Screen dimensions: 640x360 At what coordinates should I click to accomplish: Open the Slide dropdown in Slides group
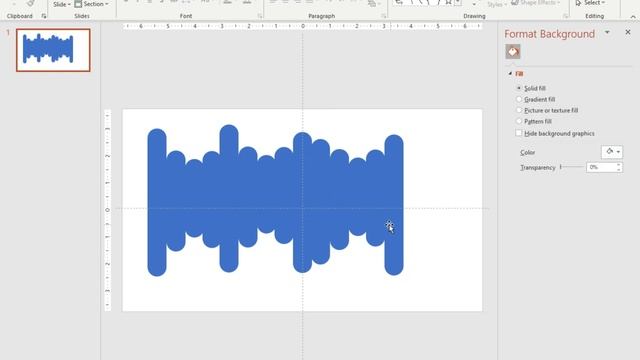tap(62, 4)
